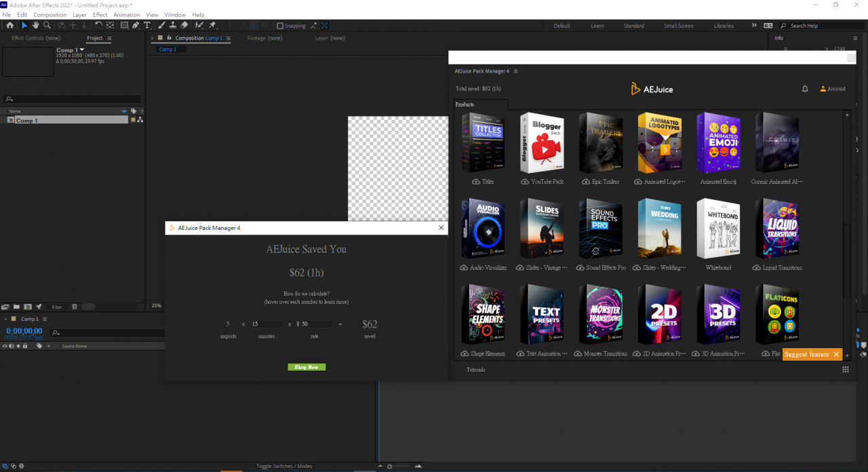Select the Clone Stamp tool
868x472 pixels.
174,26
